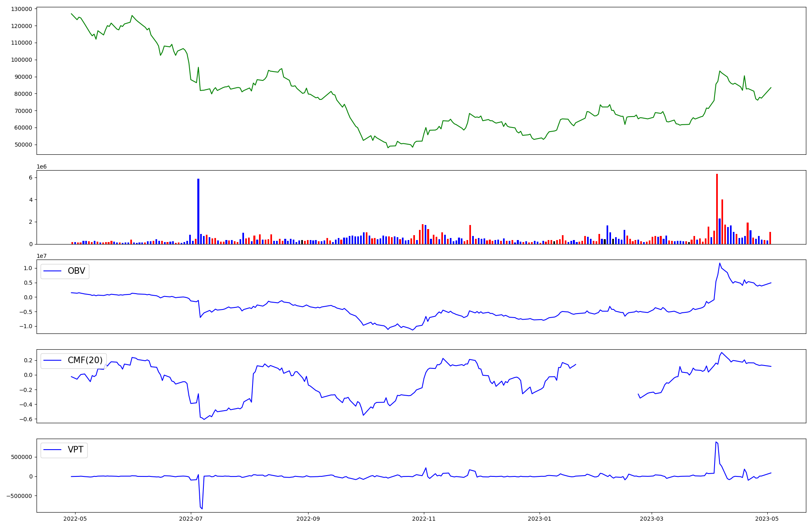Click the CMF(20) legend label
Image resolution: width=812 pixels, height=528 pixels.
point(85,360)
